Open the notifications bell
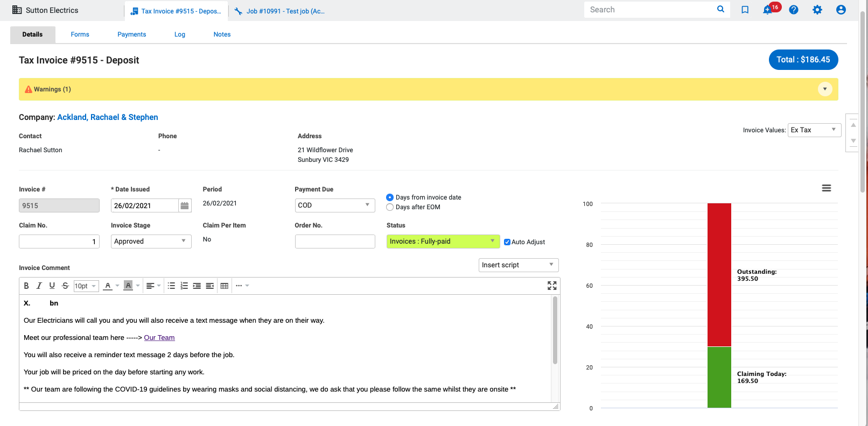Viewport: 868px width, 426px height. coord(767,10)
